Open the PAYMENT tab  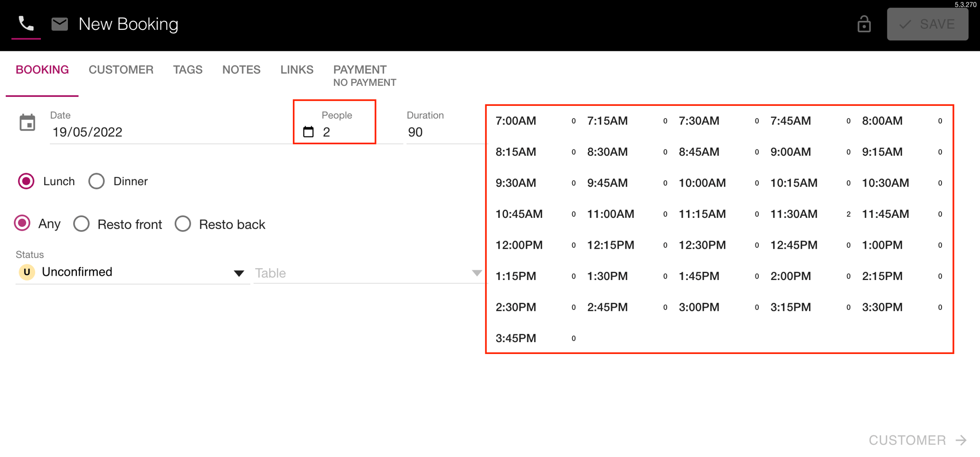[359, 70]
